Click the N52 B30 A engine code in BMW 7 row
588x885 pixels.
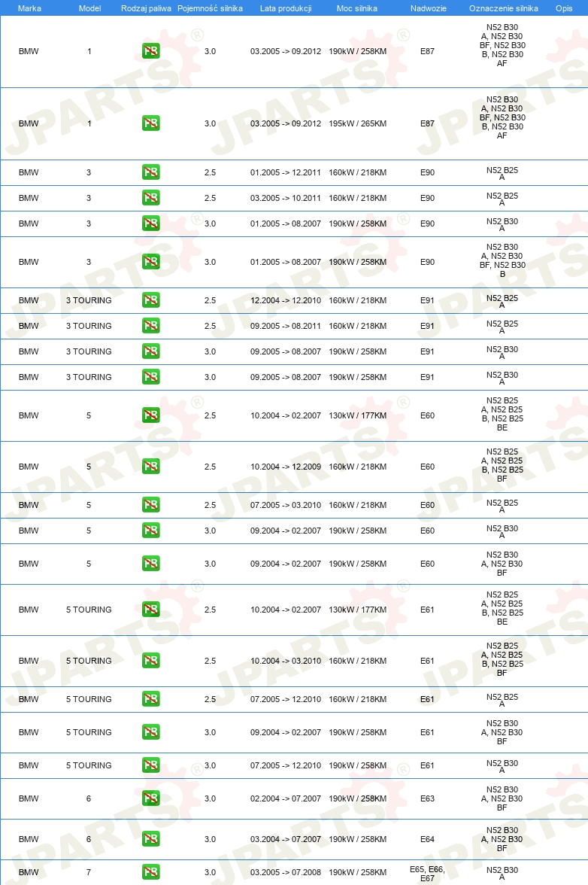(502, 873)
